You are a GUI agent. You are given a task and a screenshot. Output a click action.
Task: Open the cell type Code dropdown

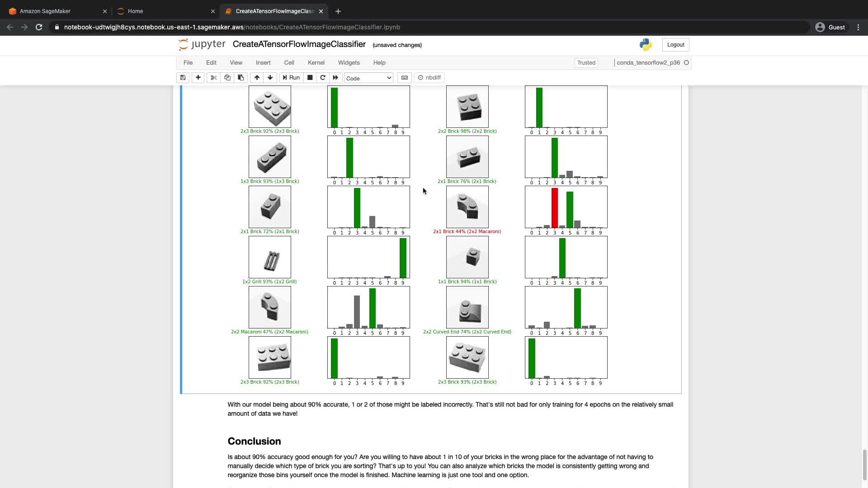(368, 78)
